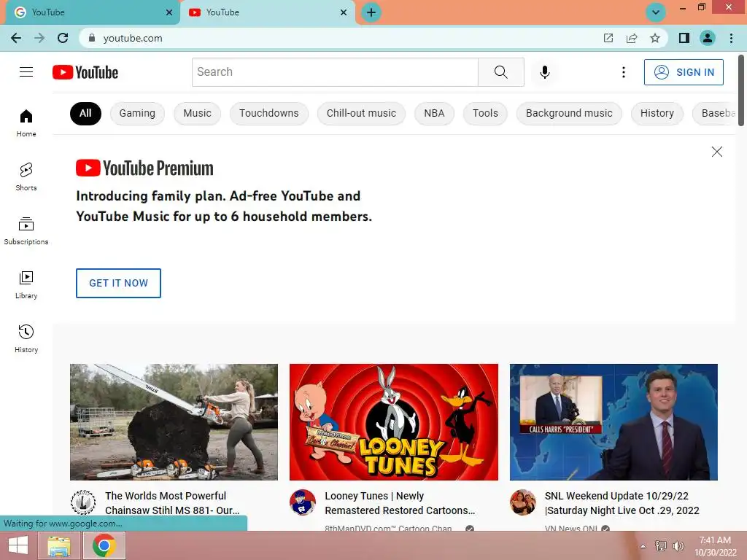Reload the page

[63, 38]
